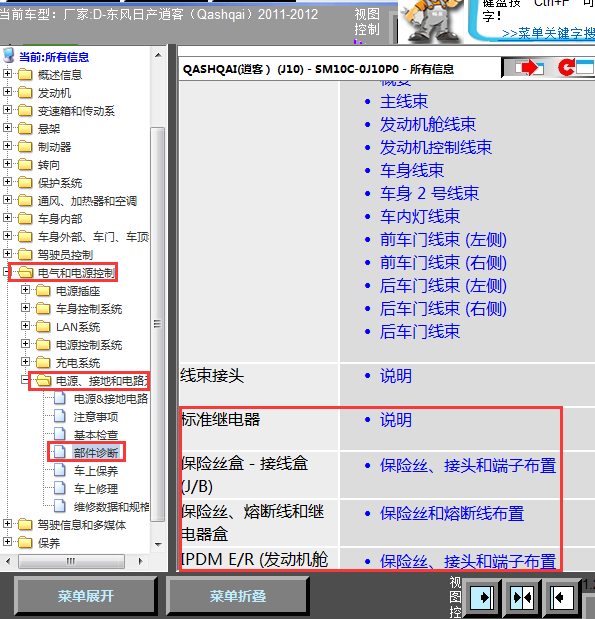Expand the 概述信息 tree node
This screenshot has height=619, width=595.
(7, 73)
